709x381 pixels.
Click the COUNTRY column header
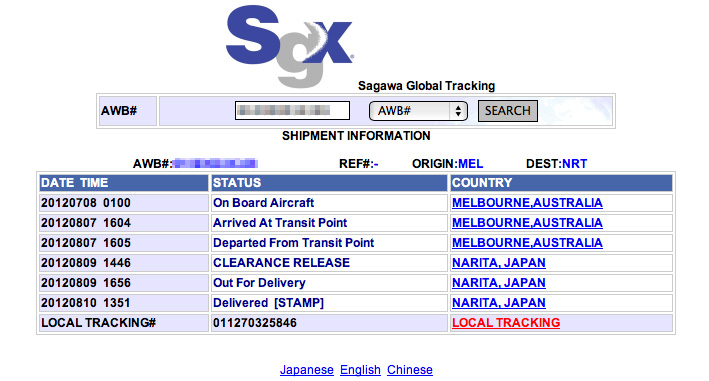tap(561, 183)
